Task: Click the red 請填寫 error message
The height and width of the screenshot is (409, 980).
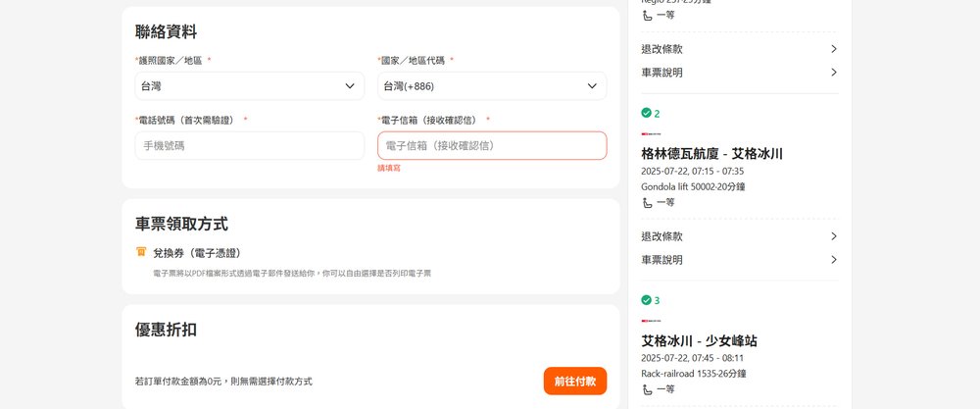Action: point(389,169)
